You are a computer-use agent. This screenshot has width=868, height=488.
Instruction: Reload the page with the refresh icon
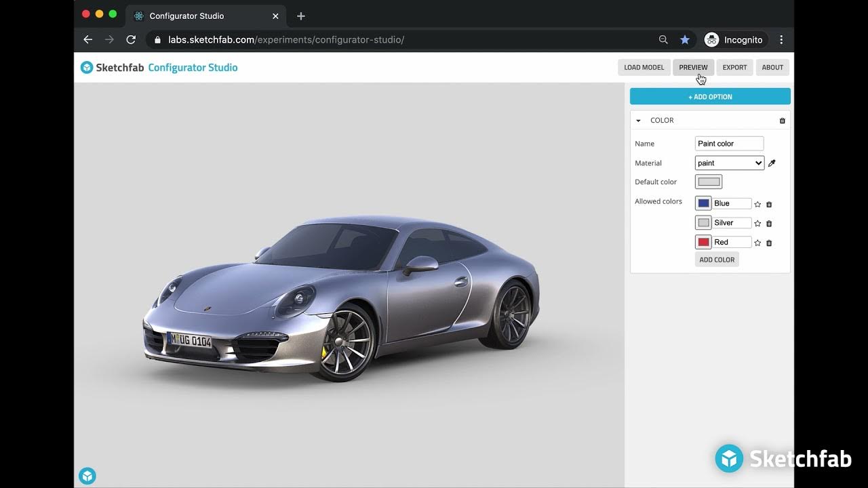131,39
